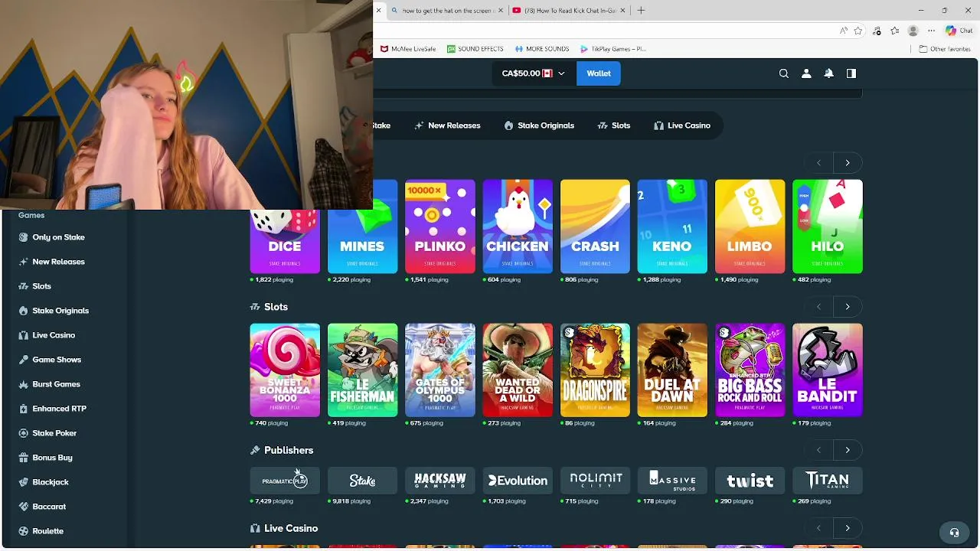Next arrow for Publishers carousel
Screen dimensions: 980x551
[x=848, y=450]
